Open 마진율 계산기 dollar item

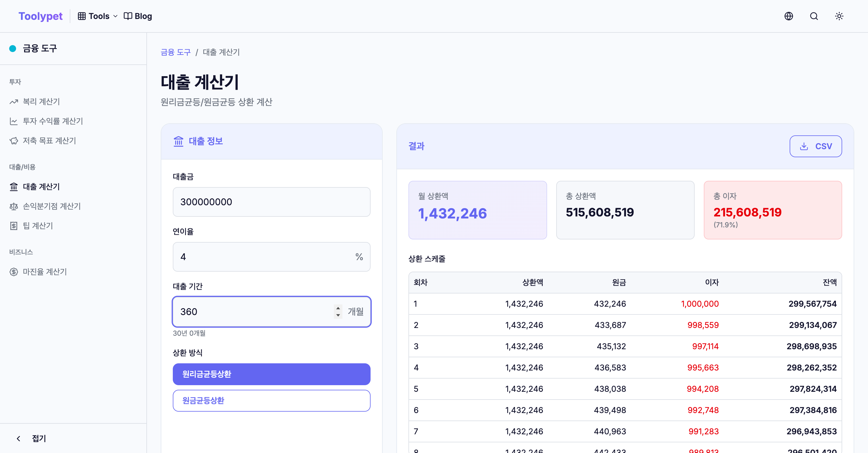pos(44,272)
